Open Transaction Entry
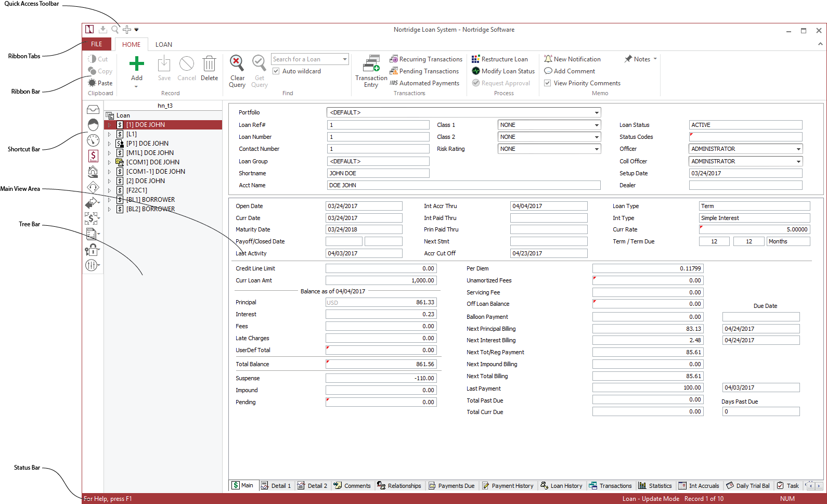The height and width of the screenshot is (504, 827). coord(371,71)
